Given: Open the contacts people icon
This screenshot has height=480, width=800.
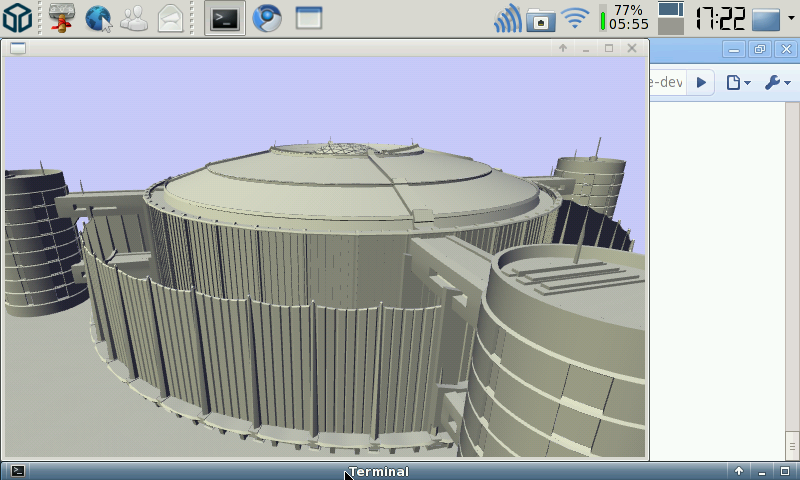Looking at the screenshot, I should point(134,19).
